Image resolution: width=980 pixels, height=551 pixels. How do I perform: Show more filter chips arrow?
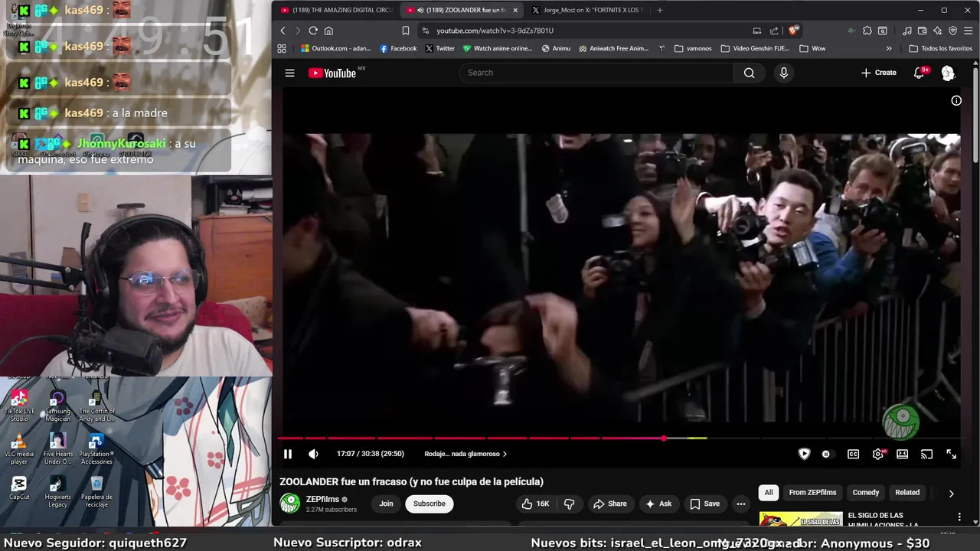[951, 494]
